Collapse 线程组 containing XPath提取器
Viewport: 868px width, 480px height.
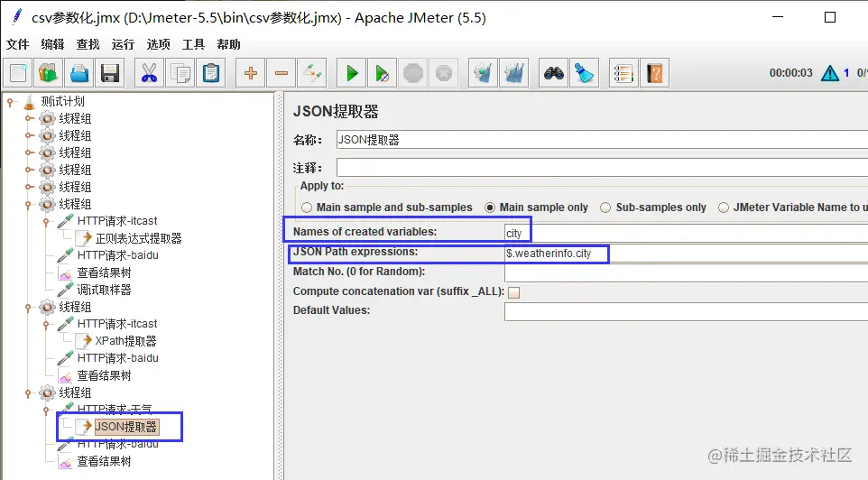(x=28, y=308)
